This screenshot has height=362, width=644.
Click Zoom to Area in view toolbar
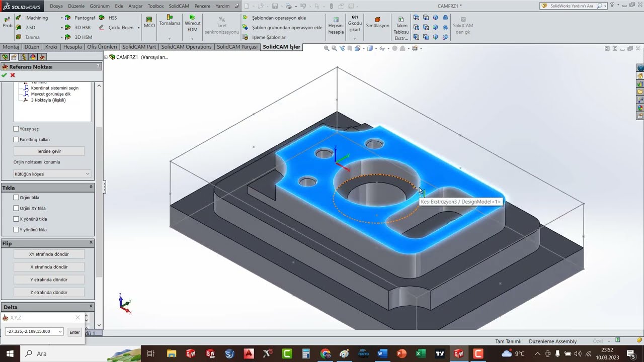pos(335,48)
